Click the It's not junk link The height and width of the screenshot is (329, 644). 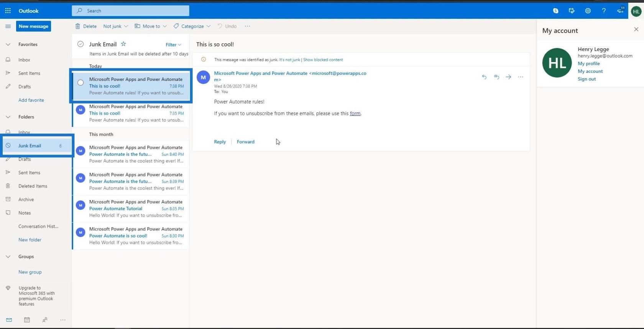[289, 60]
